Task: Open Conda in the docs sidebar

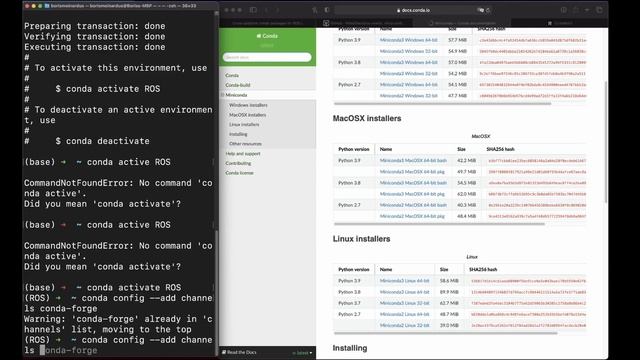Action: tap(232, 76)
